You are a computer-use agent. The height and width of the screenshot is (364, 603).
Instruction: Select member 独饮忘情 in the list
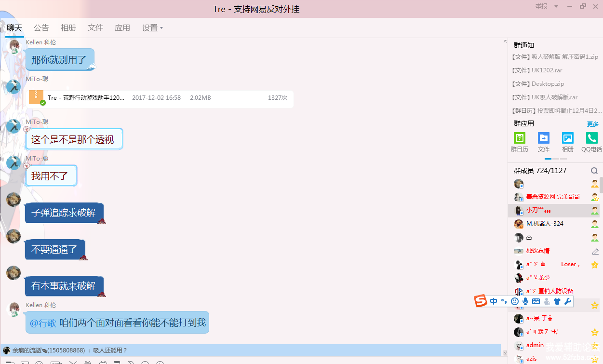pyautogui.click(x=554, y=251)
